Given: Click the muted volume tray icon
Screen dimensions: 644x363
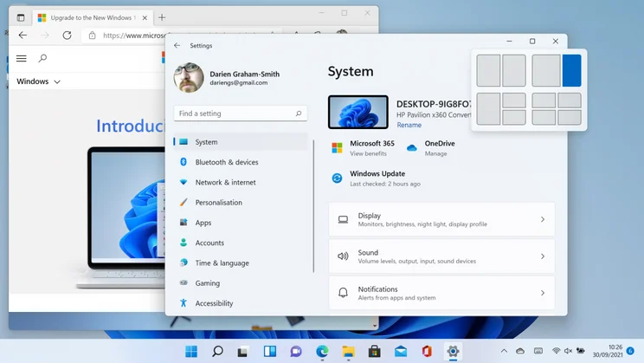Looking at the screenshot, I should pyautogui.click(x=568, y=351).
